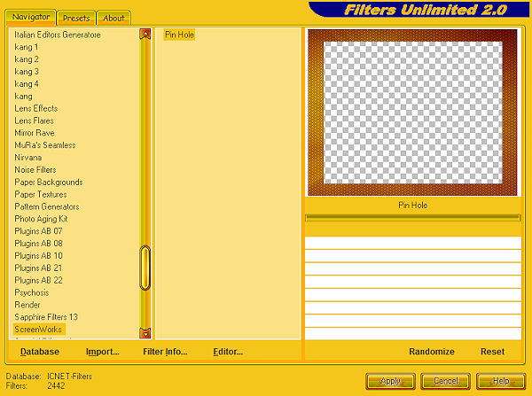The height and width of the screenshot is (396, 532).
Task: Select Lens Effects category
Action: 36,108
